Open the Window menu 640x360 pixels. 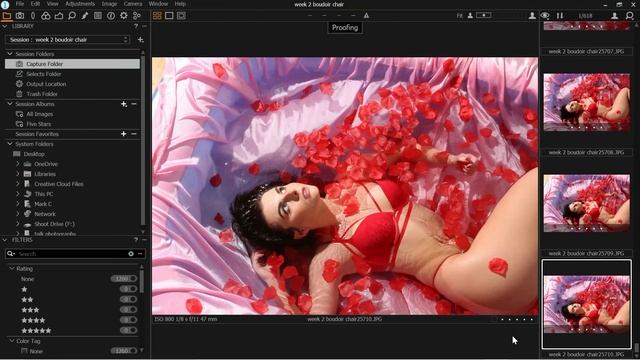(158, 4)
